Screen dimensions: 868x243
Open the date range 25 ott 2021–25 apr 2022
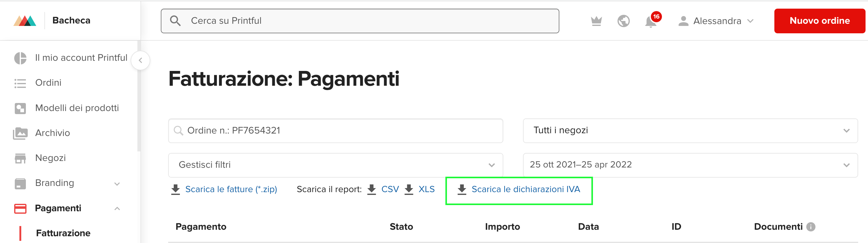click(690, 165)
